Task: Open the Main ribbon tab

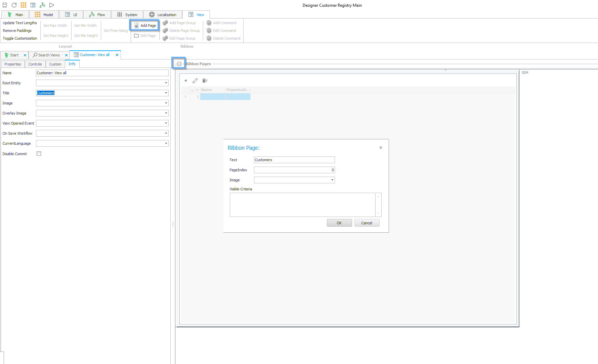Action: click(15, 15)
